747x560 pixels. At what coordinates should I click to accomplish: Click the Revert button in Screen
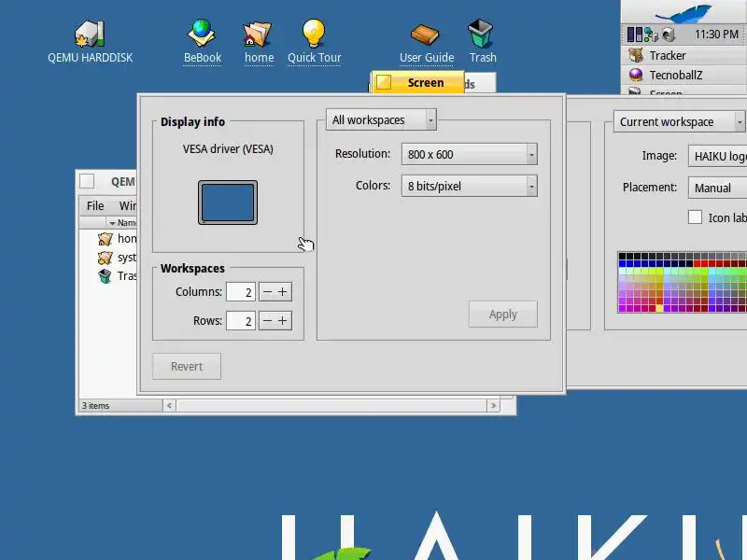[x=187, y=366]
